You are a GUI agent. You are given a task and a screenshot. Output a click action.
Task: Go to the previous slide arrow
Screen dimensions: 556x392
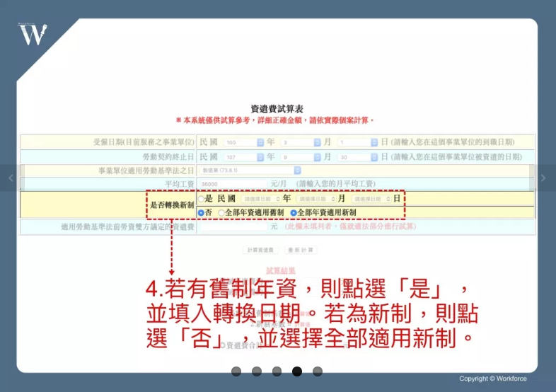11,178
